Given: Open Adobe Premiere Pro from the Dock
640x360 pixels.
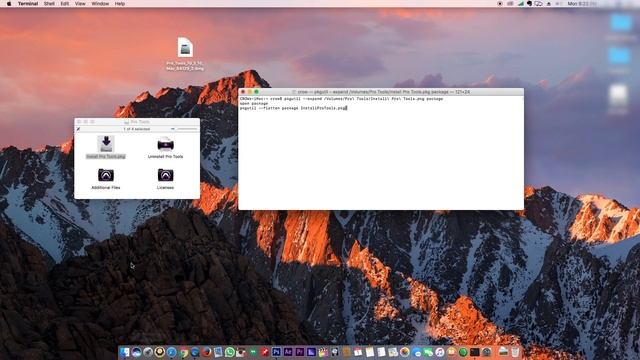Looking at the screenshot, I should click(300, 352).
